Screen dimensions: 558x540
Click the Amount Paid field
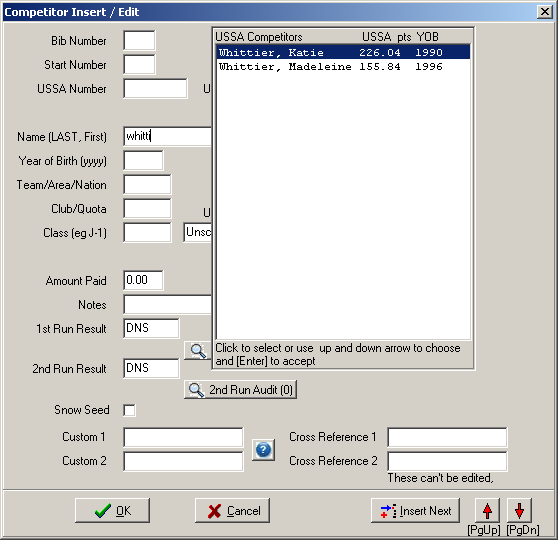coord(143,280)
